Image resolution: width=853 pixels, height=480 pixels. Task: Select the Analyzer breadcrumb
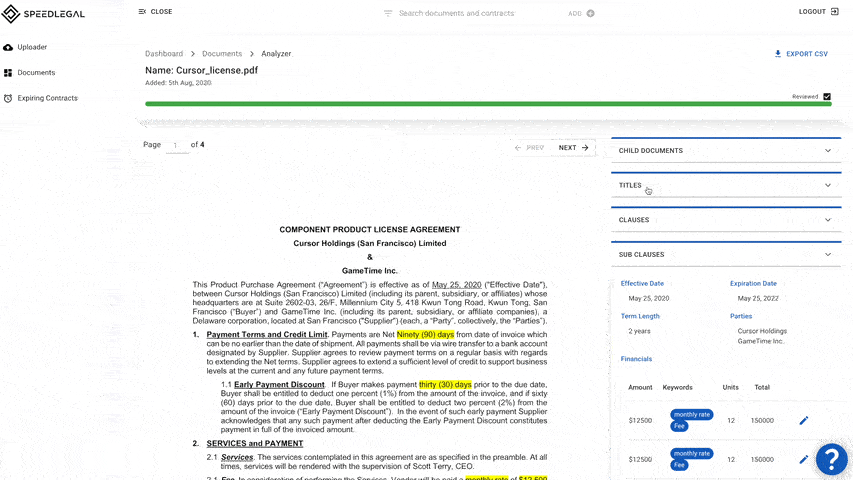click(x=276, y=53)
